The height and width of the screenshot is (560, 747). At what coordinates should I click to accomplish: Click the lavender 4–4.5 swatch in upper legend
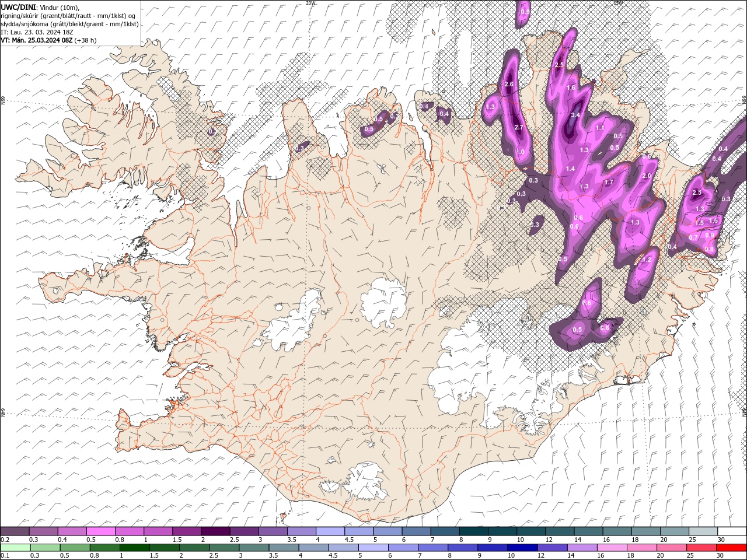coord(330,531)
